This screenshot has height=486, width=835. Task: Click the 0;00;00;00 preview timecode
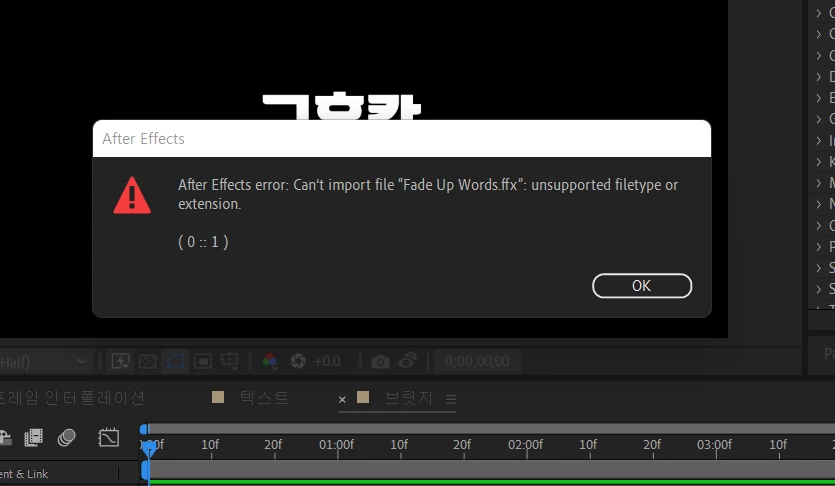[477, 361]
